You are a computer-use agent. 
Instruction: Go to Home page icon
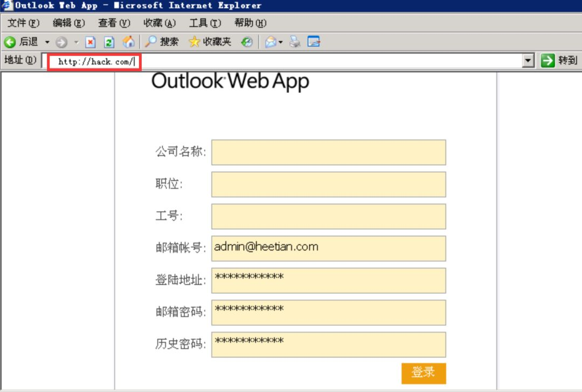click(x=128, y=41)
